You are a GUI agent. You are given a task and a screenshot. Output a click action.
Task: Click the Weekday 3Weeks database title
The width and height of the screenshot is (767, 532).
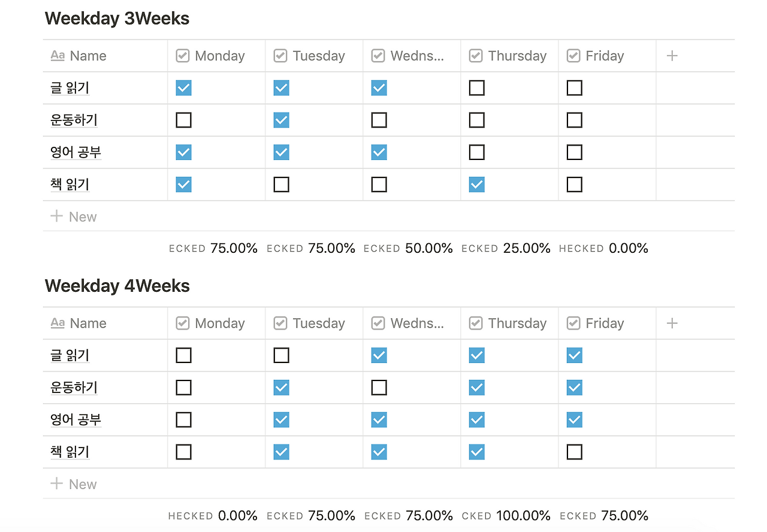pos(117,19)
